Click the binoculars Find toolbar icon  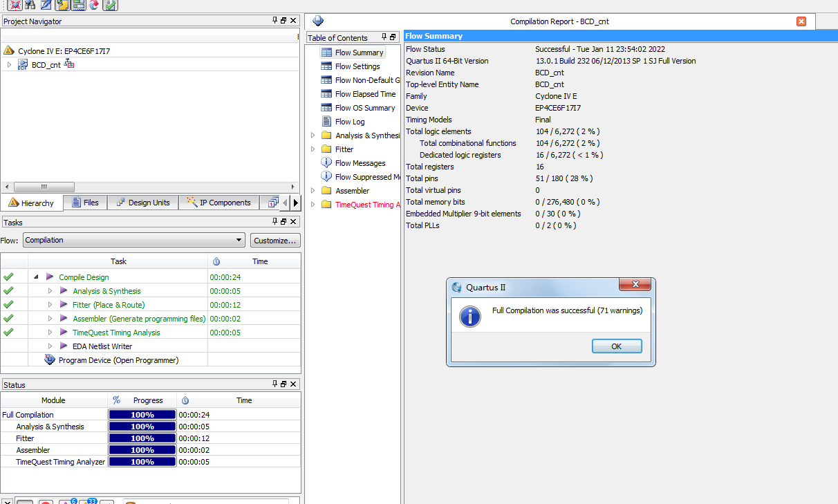pos(30,5)
